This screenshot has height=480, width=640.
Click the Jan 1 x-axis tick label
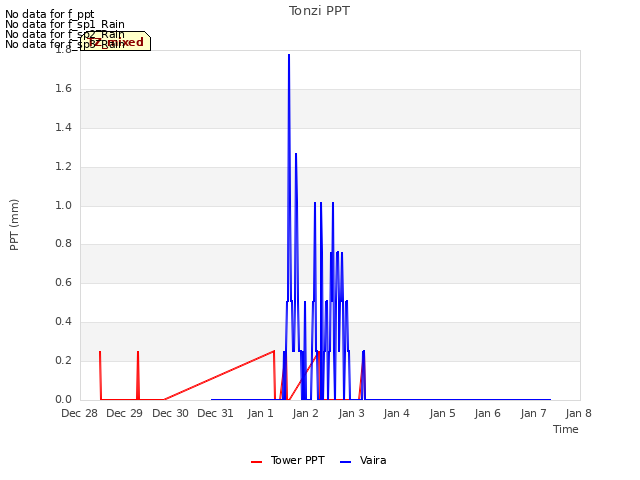(260, 413)
